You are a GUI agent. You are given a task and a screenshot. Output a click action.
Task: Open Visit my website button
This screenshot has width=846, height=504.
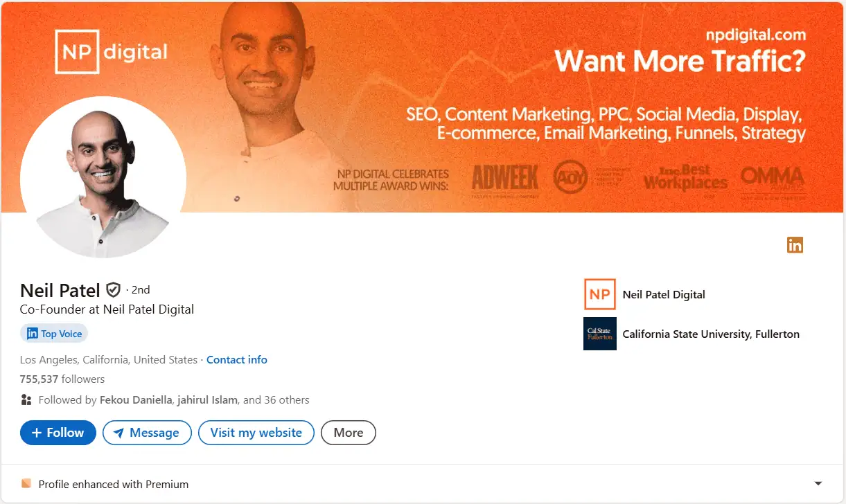pyautogui.click(x=256, y=433)
